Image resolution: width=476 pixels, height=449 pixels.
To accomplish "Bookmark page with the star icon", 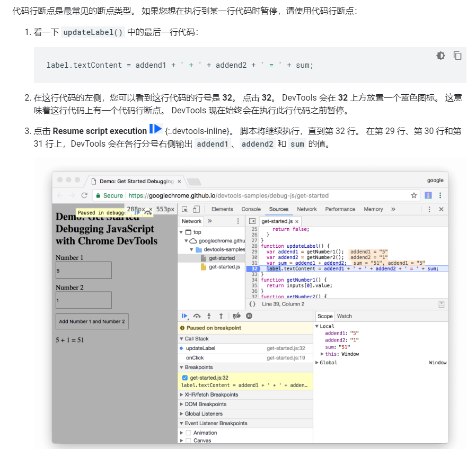I will click(414, 195).
